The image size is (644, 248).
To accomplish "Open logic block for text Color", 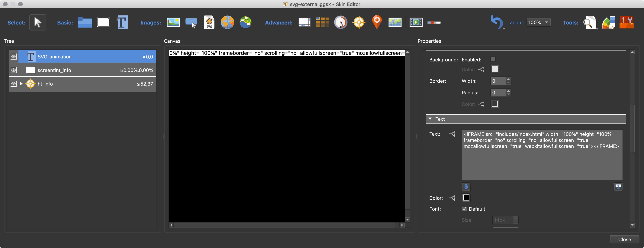I will 452,198.
